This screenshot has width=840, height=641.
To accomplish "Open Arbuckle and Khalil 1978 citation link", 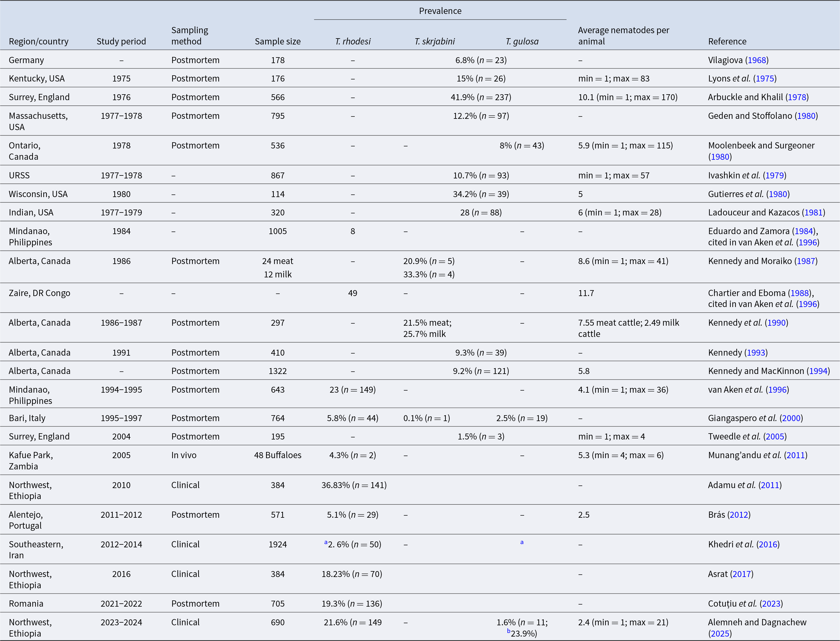I will pyautogui.click(x=797, y=97).
